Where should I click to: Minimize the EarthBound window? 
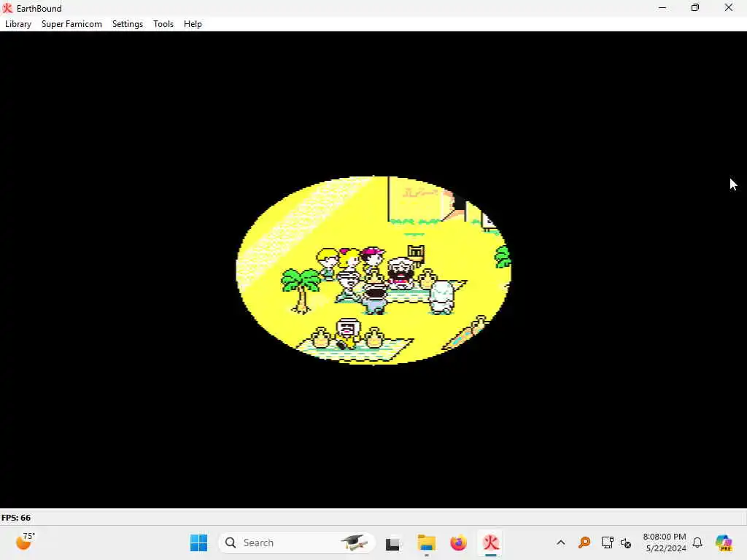[662, 7]
